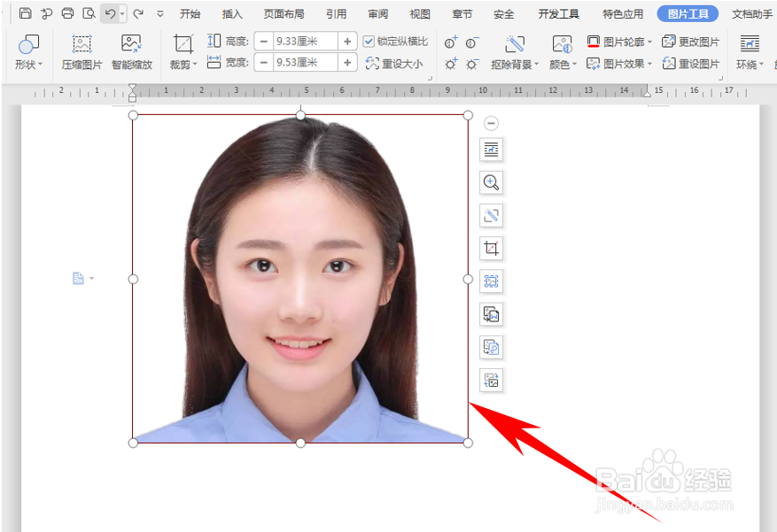Image resolution: width=777 pixels, height=532 pixels.
Task: Click the floating crop icon beside image
Action: point(491,249)
